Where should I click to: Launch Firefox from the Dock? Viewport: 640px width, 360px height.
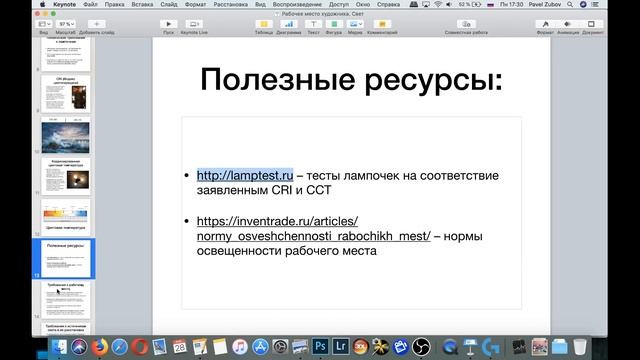99,347
